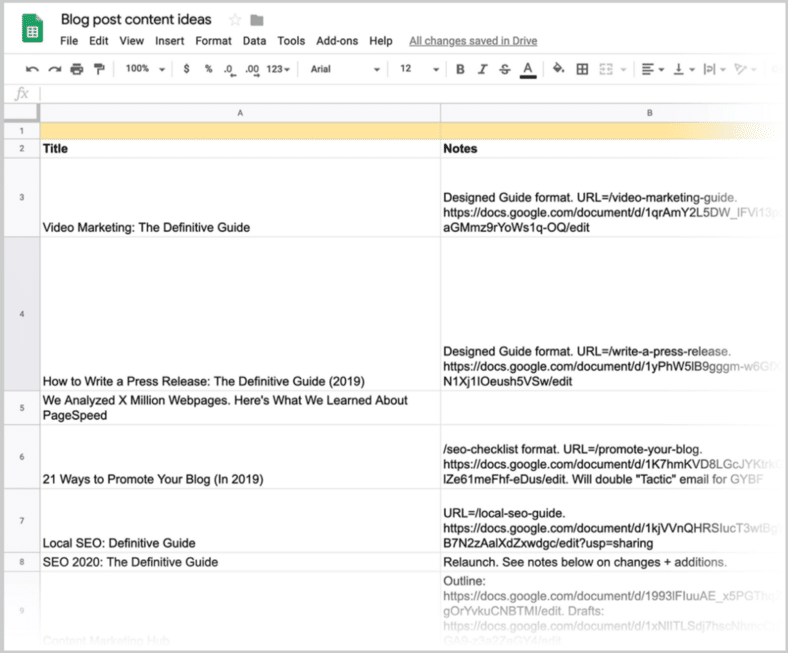Click the document title Blog post content ideas

pos(136,20)
